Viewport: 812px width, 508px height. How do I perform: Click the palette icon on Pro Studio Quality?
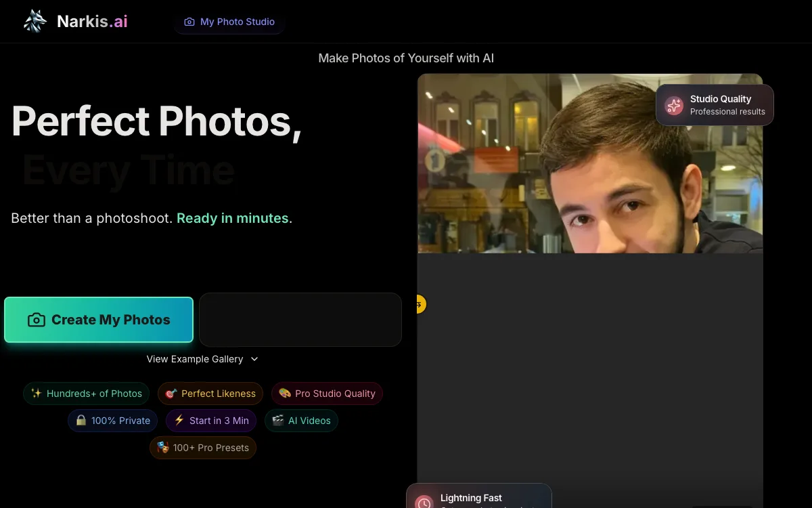[285, 394]
